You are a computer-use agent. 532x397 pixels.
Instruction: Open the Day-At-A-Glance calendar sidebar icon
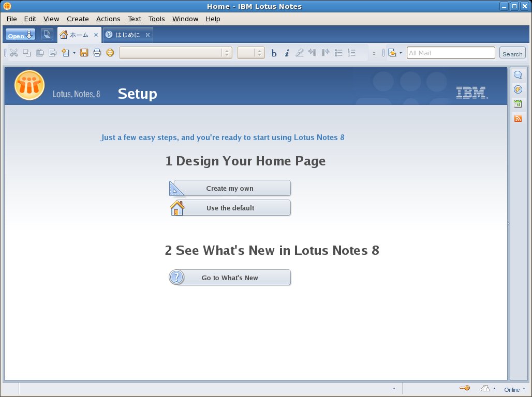tap(518, 104)
